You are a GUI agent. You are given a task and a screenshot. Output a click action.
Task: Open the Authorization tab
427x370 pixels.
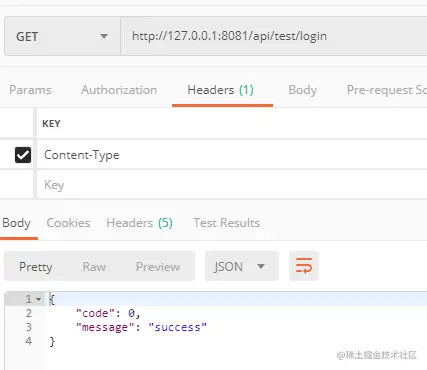tap(119, 90)
